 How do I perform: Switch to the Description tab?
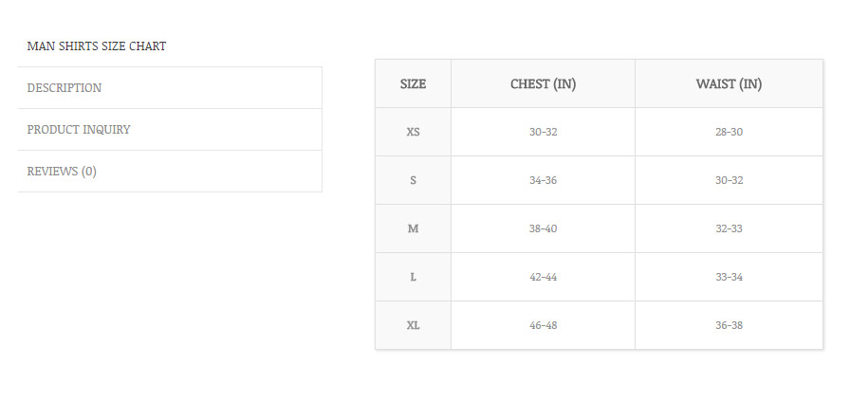65,88
